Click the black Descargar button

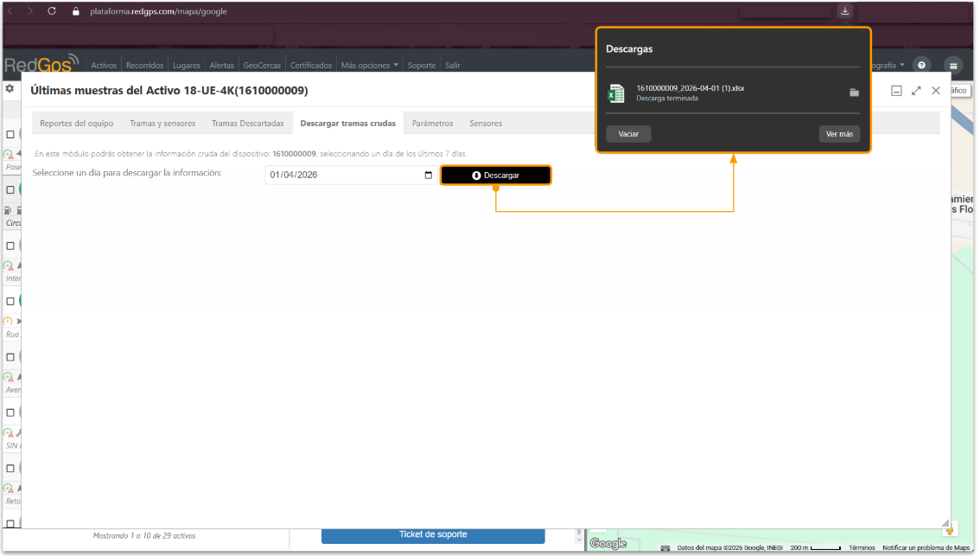(x=496, y=176)
